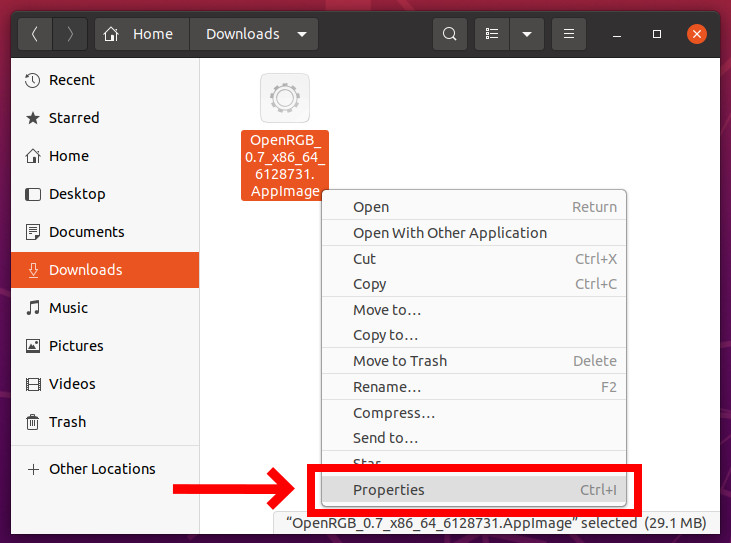Open Recent in the sidebar
731x543 pixels.
(x=105, y=80)
